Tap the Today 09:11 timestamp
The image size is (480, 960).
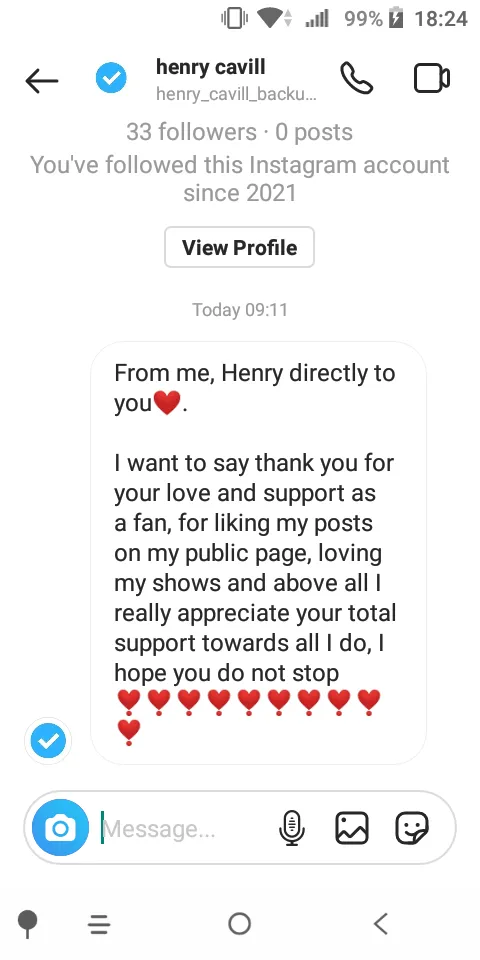239,310
